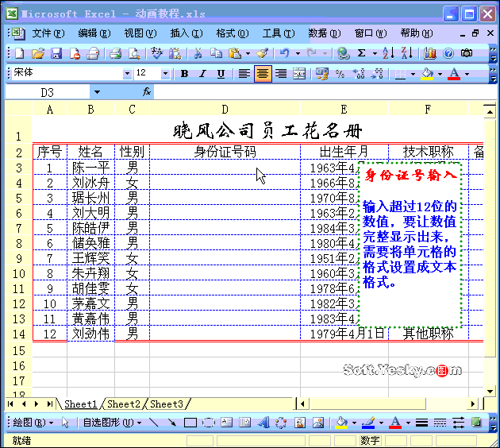The height and width of the screenshot is (448, 500).
Task: Expand the font size dropdown
Action: (x=165, y=74)
